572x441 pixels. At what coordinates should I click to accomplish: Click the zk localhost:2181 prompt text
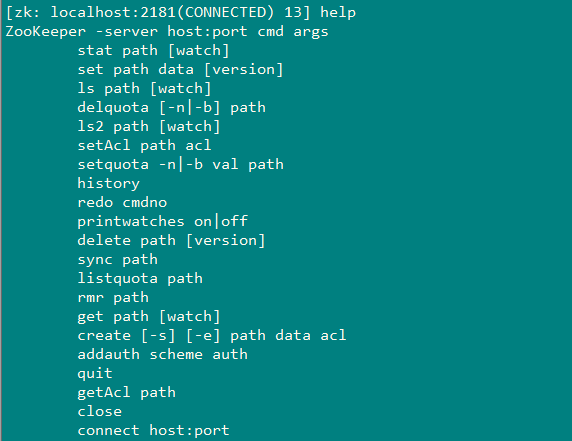click(x=158, y=13)
